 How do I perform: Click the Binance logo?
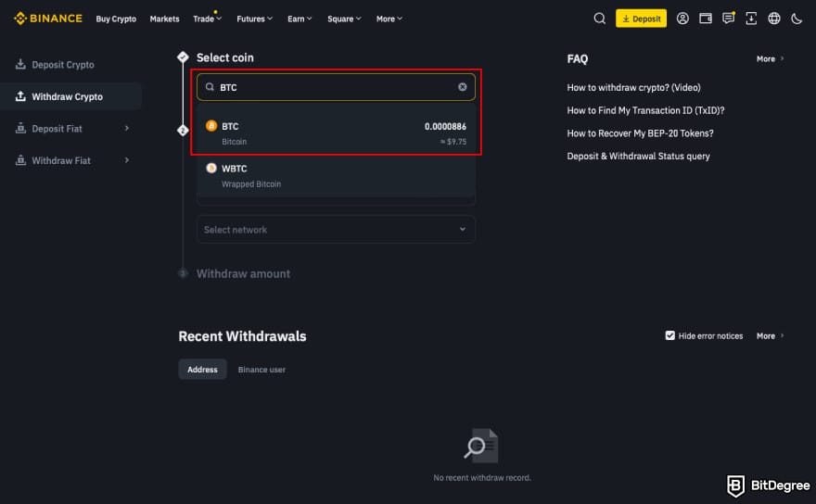coord(48,19)
